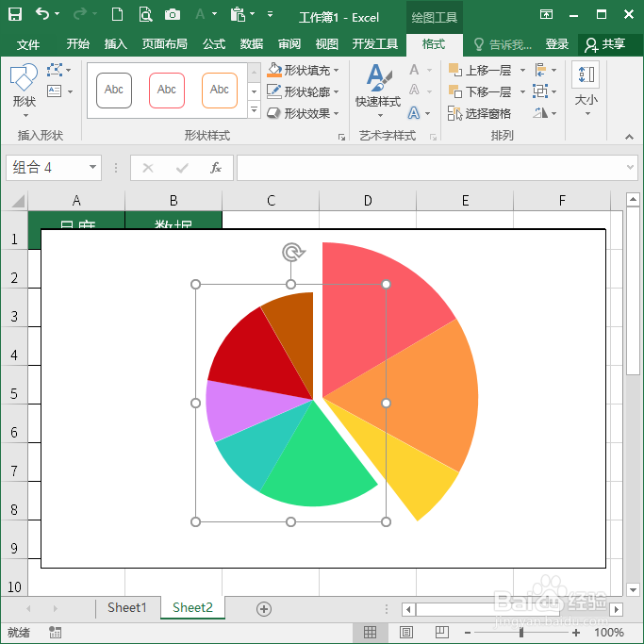Open 形状轮廓 shape outline
The image size is (644, 644).
click(x=303, y=91)
